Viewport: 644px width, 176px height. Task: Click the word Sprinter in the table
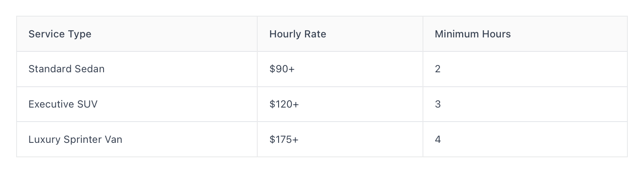(82, 139)
